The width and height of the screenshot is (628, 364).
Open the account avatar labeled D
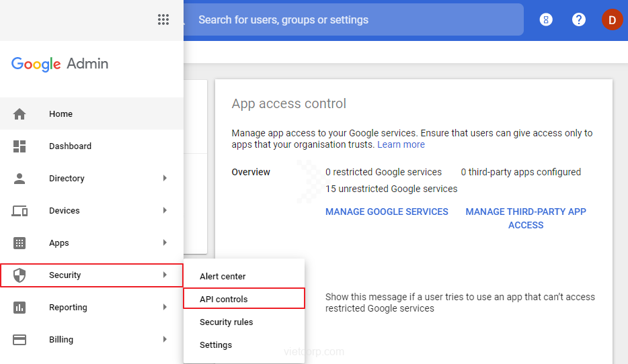click(612, 19)
